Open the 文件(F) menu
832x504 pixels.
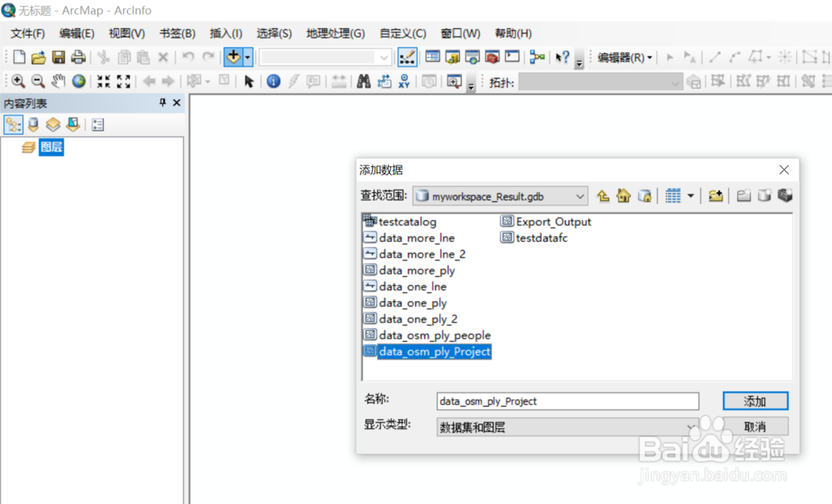point(27,33)
